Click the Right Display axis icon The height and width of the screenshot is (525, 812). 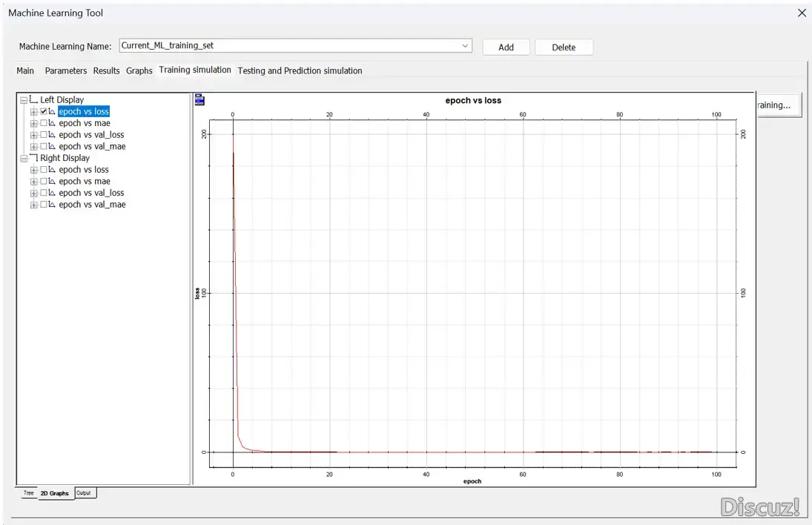point(33,157)
